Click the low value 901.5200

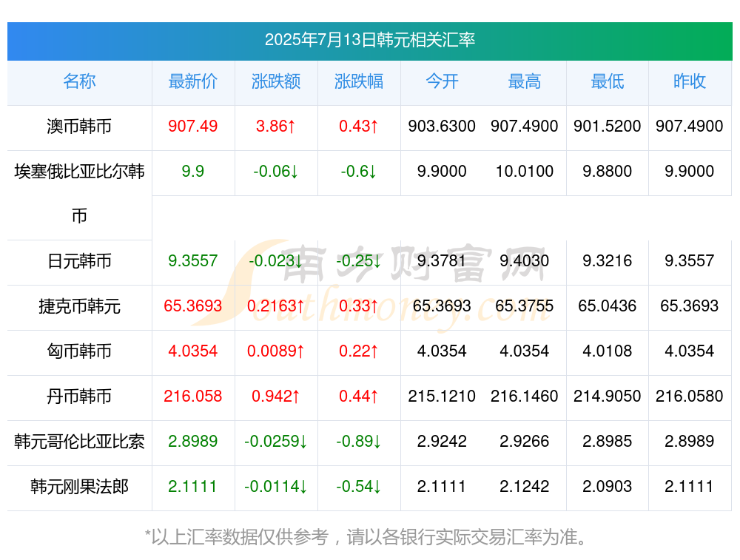coord(608,126)
